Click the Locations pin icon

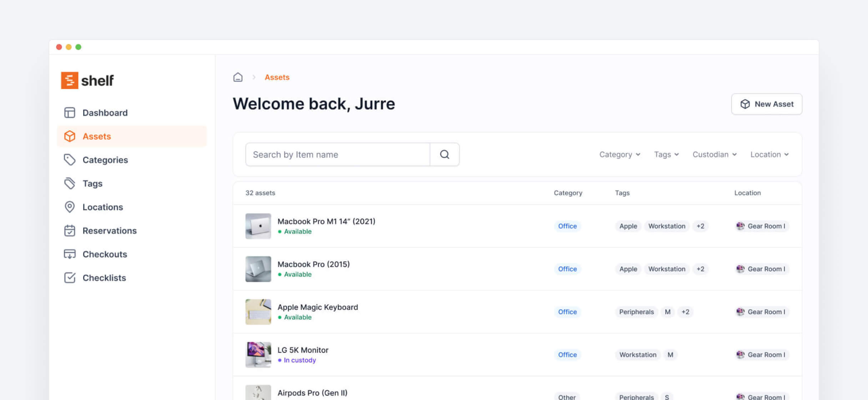(70, 207)
